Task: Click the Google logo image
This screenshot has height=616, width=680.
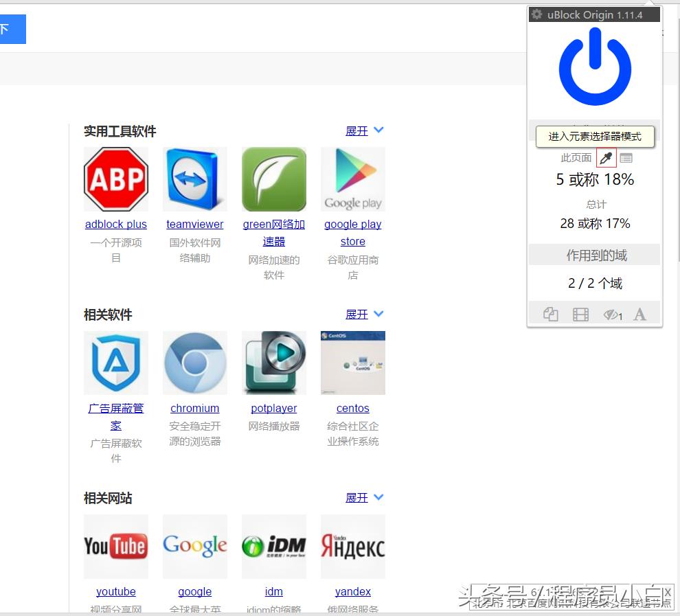Action: pos(194,546)
